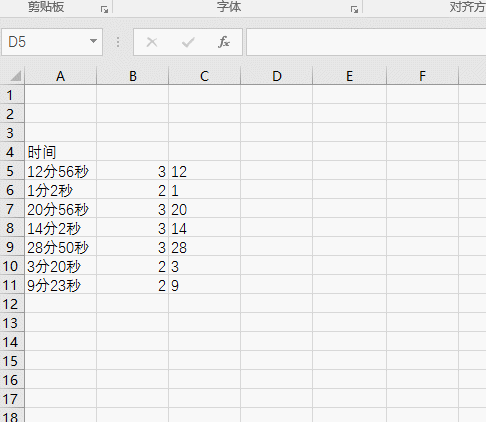This screenshot has height=422, width=486.
Task: Select row 13 header
Action: [12, 323]
